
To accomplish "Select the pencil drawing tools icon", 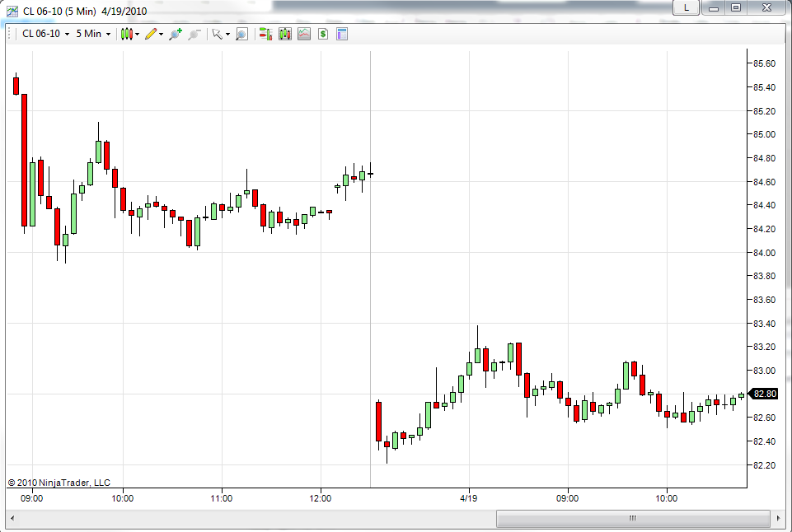I will pos(151,34).
